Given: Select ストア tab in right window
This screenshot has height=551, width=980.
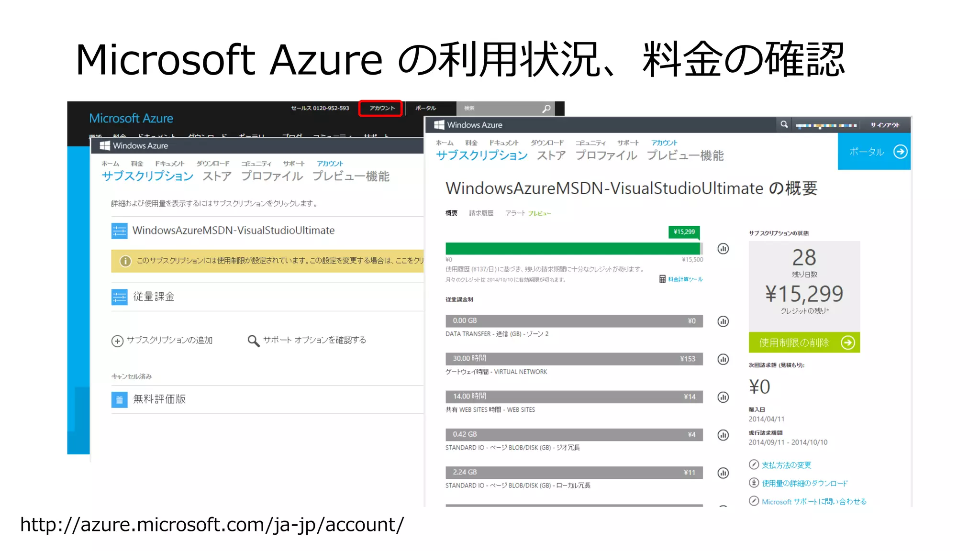Looking at the screenshot, I should pyautogui.click(x=551, y=155).
